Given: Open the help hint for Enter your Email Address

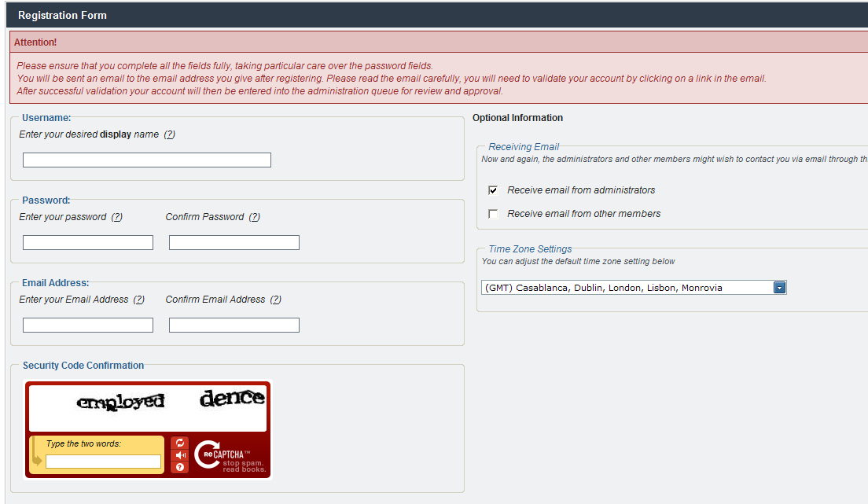Looking at the screenshot, I should tap(139, 300).
